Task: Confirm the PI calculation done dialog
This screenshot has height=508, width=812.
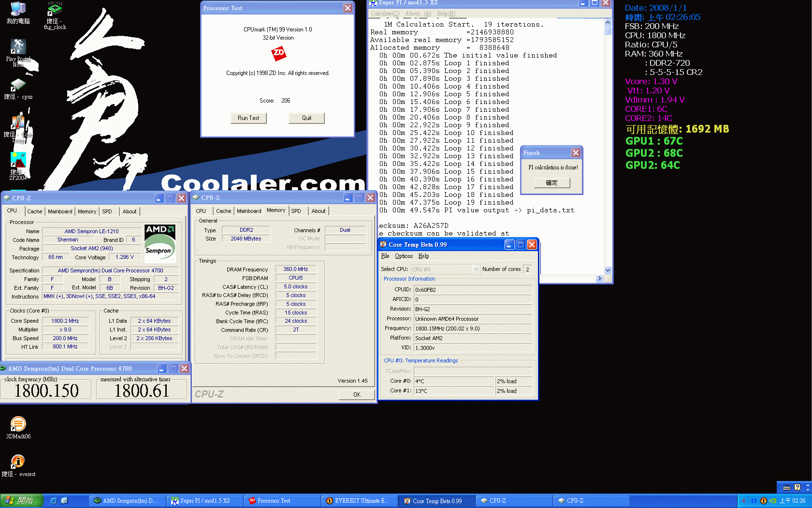Action: (551, 183)
